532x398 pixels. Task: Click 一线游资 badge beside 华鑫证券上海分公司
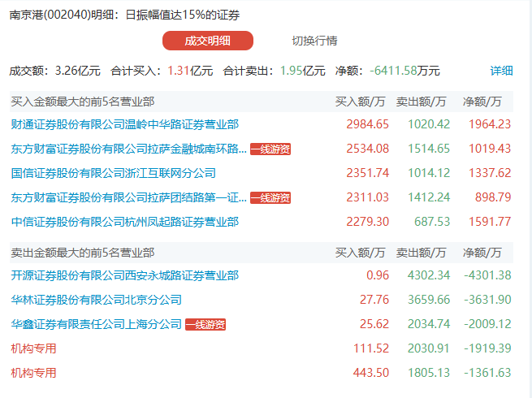(205, 324)
